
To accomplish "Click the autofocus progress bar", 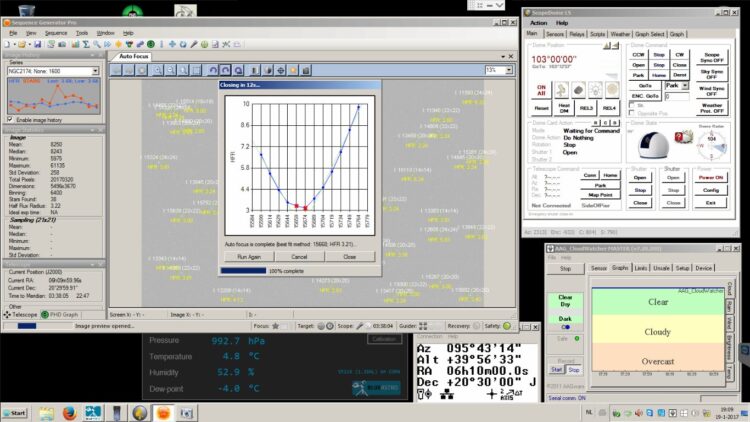I will [243, 271].
